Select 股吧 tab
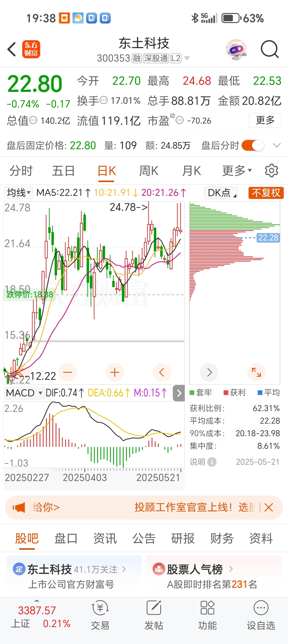This screenshot has width=288, height=644. pyautogui.click(x=27, y=538)
